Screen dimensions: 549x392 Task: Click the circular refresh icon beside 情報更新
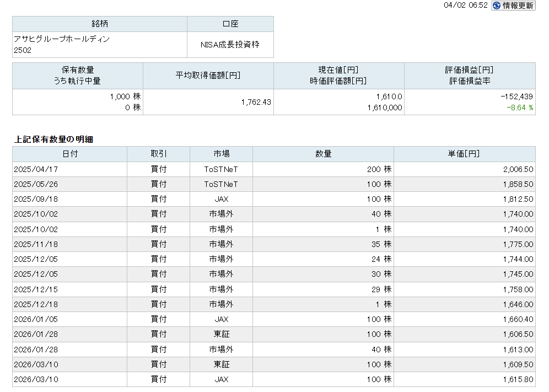(497, 6)
